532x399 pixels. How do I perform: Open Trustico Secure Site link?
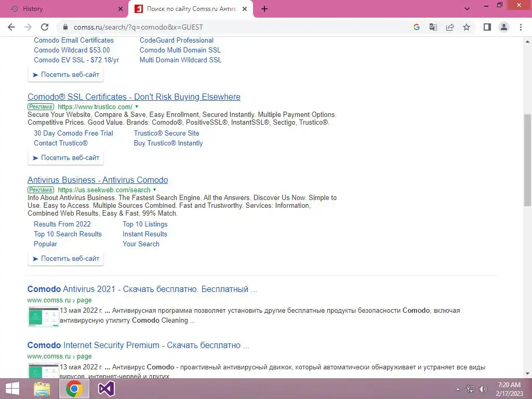(167, 134)
